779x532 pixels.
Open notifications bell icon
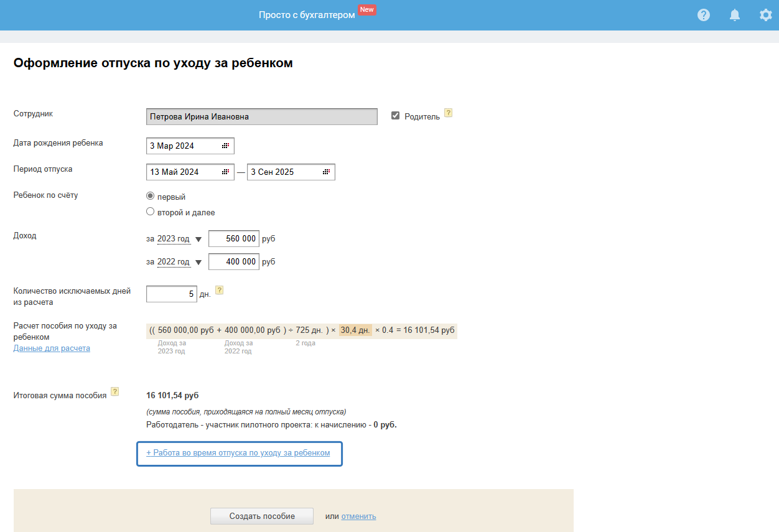[735, 15]
